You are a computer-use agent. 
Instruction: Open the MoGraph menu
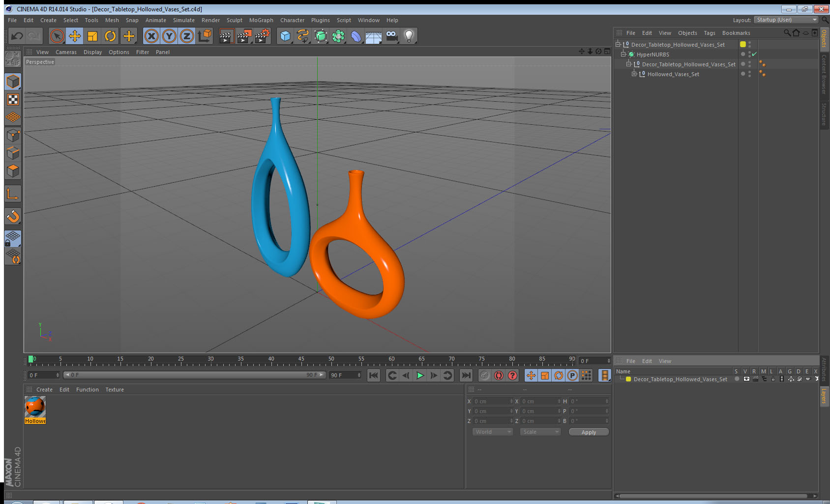261,20
